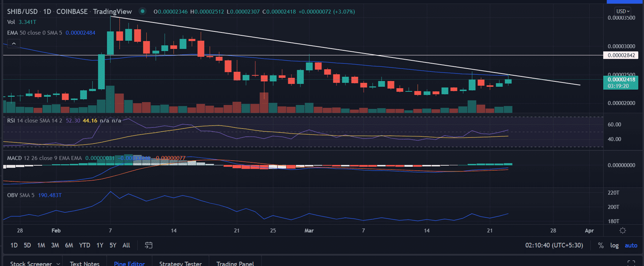Show All time range data
644x266 pixels.
click(x=126, y=245)
